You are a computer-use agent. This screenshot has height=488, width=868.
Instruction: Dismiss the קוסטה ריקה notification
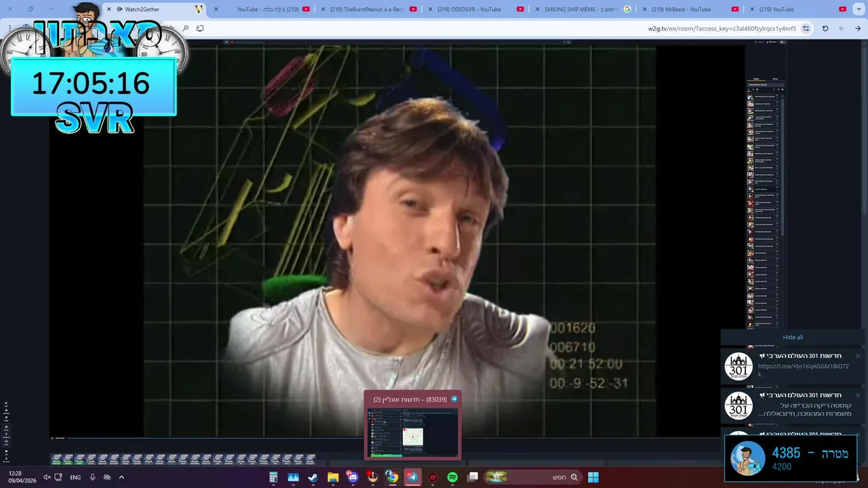[857, 395]
